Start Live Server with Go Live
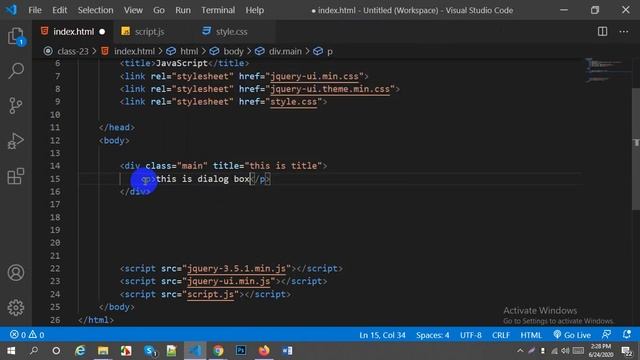This screenshot has width=640, height=360. click(x=572, y=335)
